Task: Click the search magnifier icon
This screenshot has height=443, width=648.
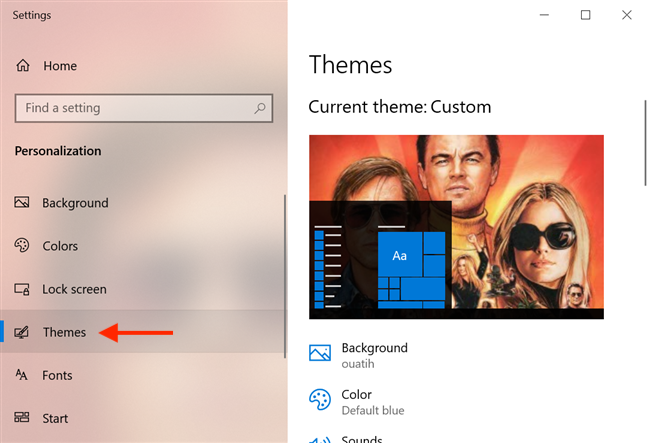Action: pos(260,108)
